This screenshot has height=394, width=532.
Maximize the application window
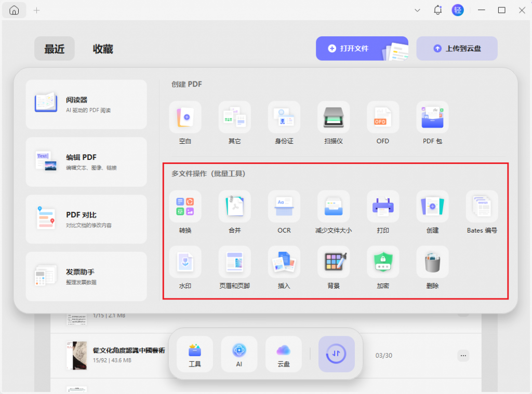(501, 10)
